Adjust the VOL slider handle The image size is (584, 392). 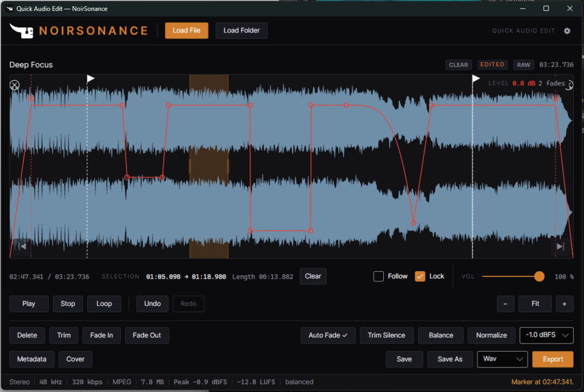[x=539, y=276]
